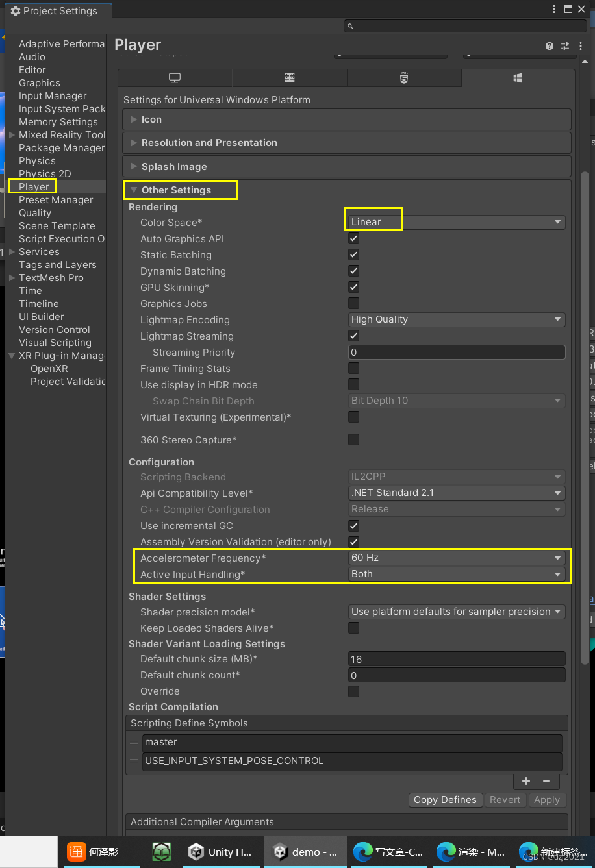Toggle Dynamic Batching checkbox
The height and width of the screenshot is (868, 595).
354,271
